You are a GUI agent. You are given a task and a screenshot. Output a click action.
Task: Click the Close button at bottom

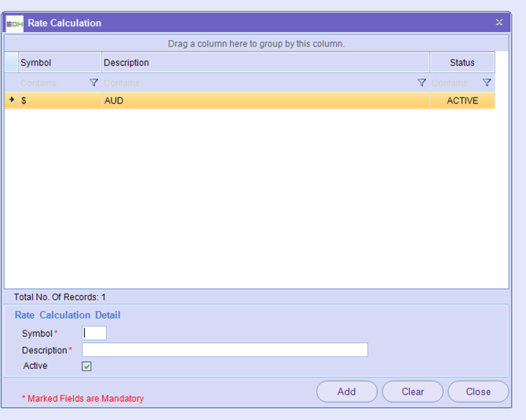click(477, 392)
